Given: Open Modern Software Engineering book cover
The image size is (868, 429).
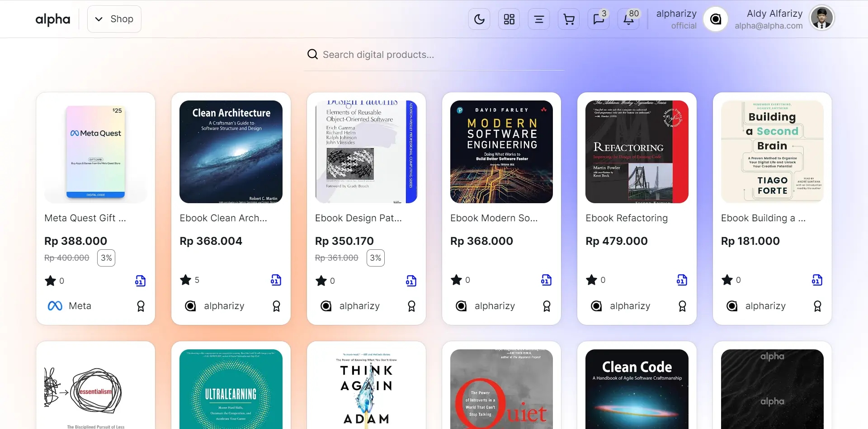Looking at the screenshot, I should [501, 152].
